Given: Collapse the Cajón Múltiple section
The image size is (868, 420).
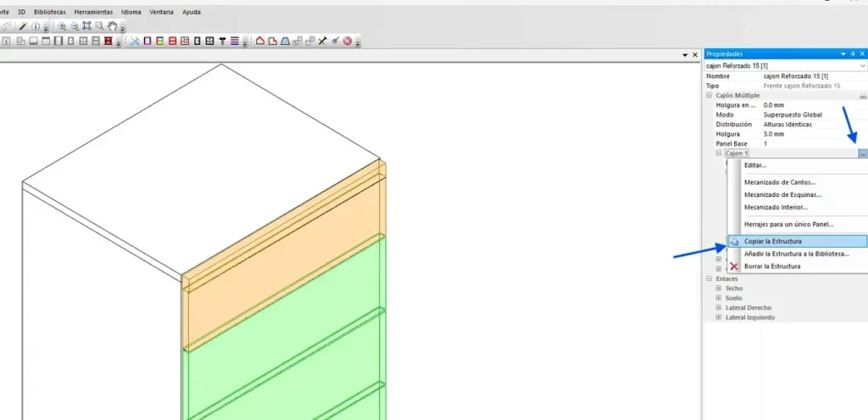Looking at the screenshot, I should 709,96.
